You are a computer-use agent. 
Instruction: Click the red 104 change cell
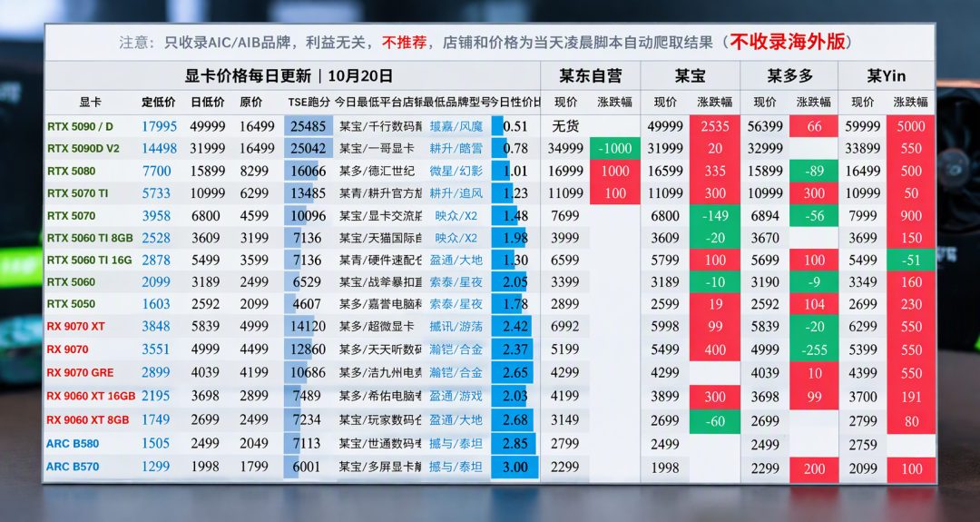coord(814,304)
